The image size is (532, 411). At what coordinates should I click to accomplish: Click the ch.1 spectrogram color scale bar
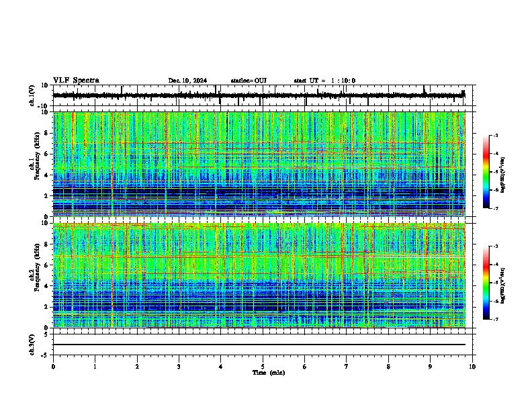coord(486,172)
